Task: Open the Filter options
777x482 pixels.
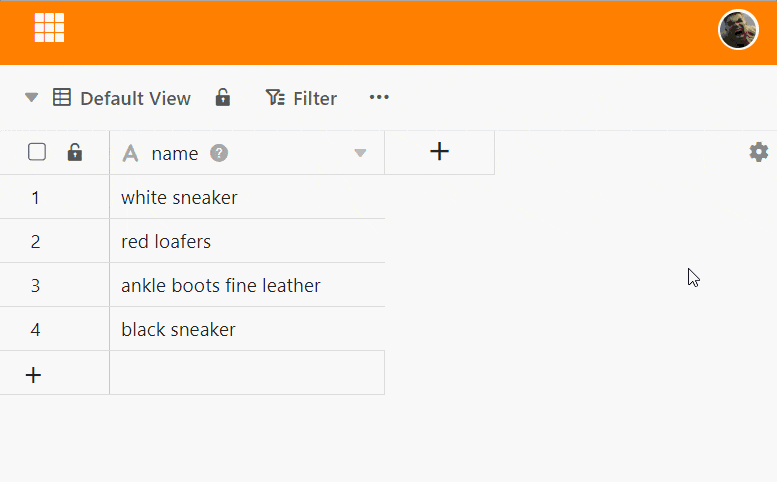Action: point(301,98)
